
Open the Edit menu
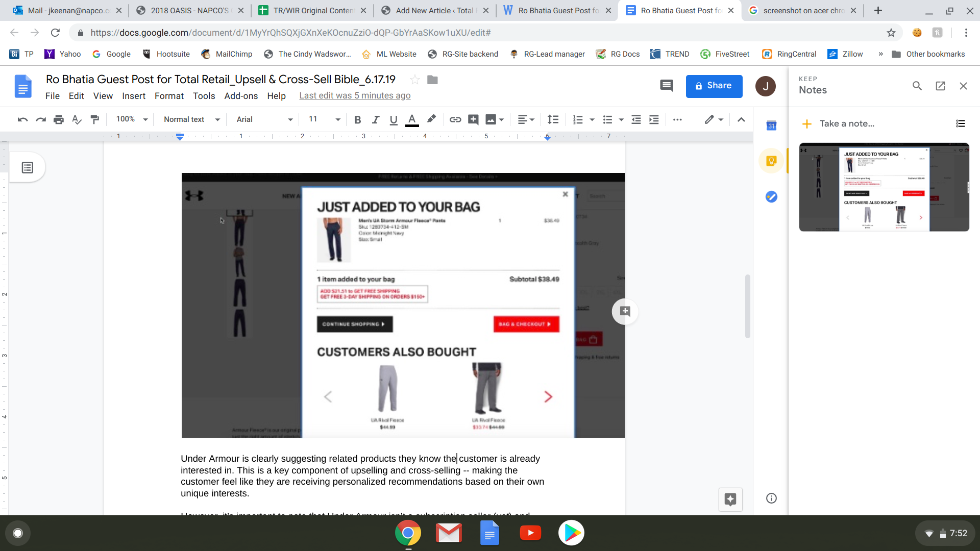point(77,96)
